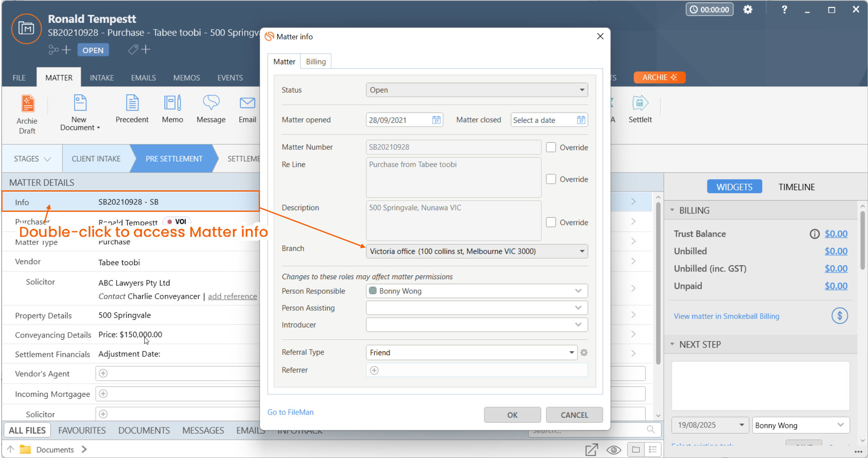Viewport: 868px width, 458px height.
Task: Click the Smokeball Billing dollar icon
Action: pyautogui.click(x=839, y=316)
